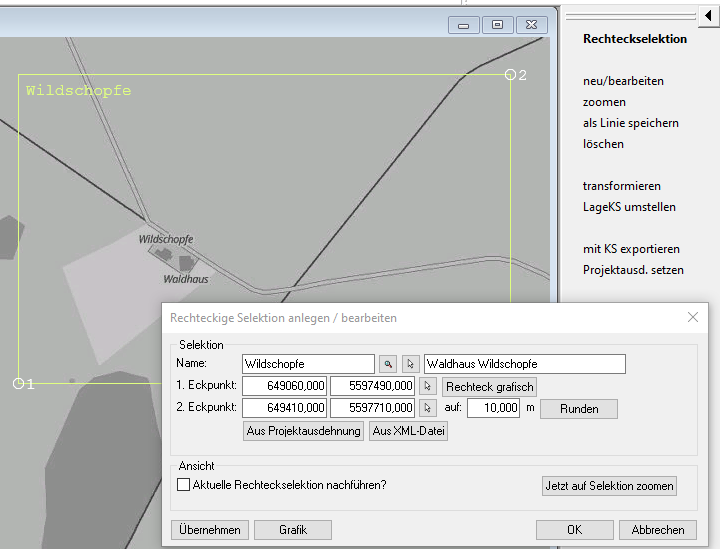Focus the Name field containing Wildschopfe
Image resolution: width=720 pixels, height=549 pixels.
click(x=308, y=364)
